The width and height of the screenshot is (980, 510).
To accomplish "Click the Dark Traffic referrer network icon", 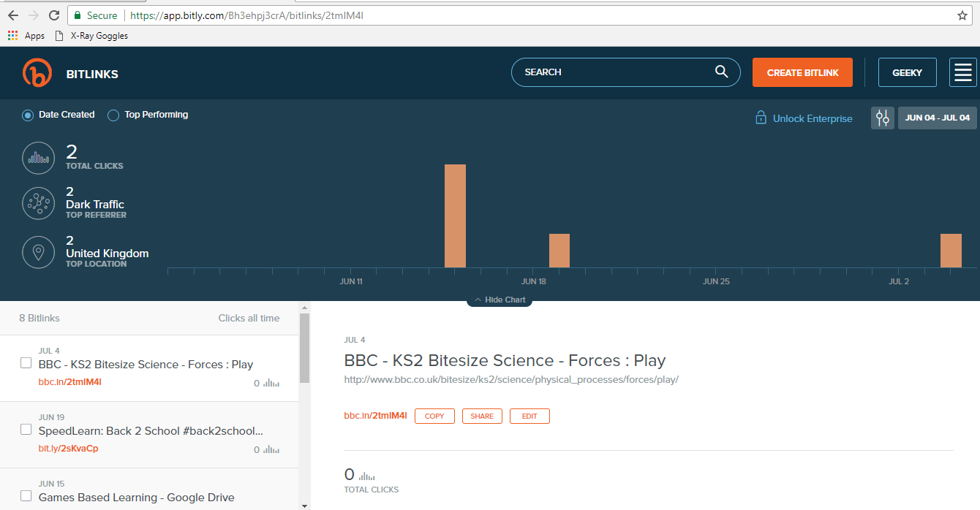I will 38,202.
